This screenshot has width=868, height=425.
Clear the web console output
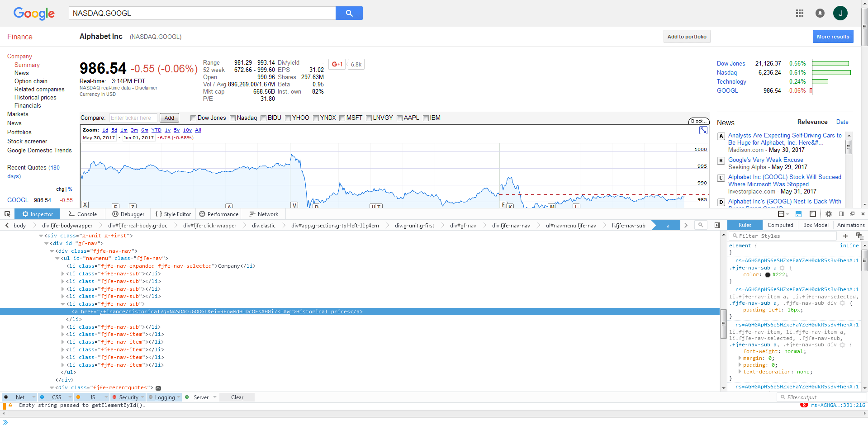tap(237, 397)
